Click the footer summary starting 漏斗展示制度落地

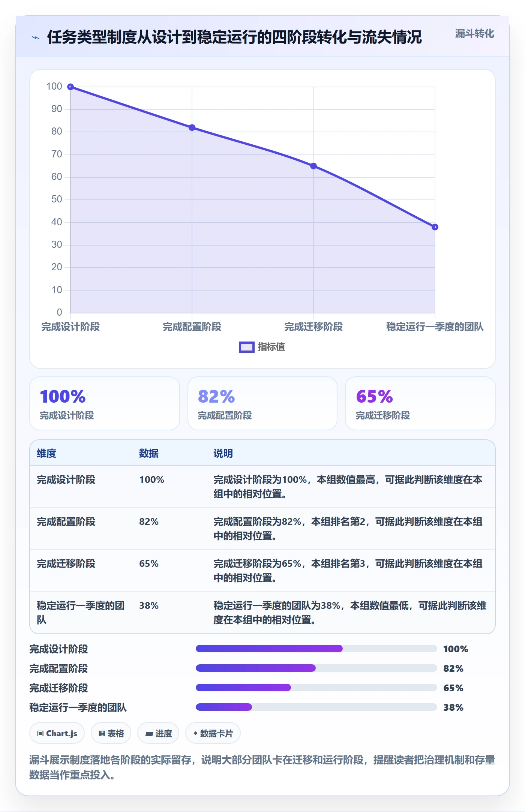(x=262, y=767)
